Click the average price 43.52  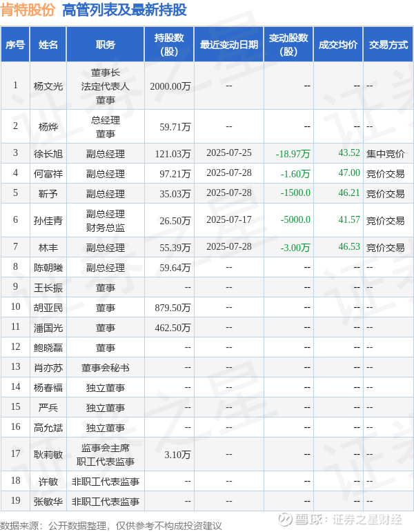coord(349,153)
